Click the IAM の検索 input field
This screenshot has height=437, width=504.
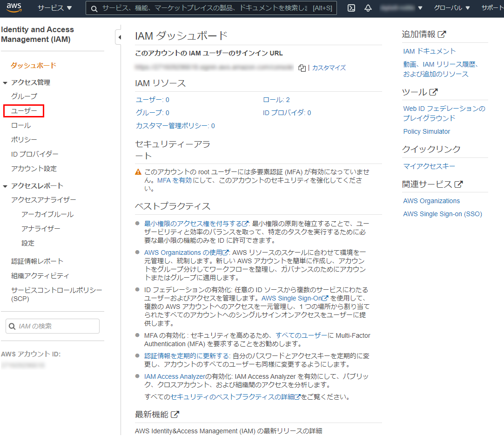53,326
